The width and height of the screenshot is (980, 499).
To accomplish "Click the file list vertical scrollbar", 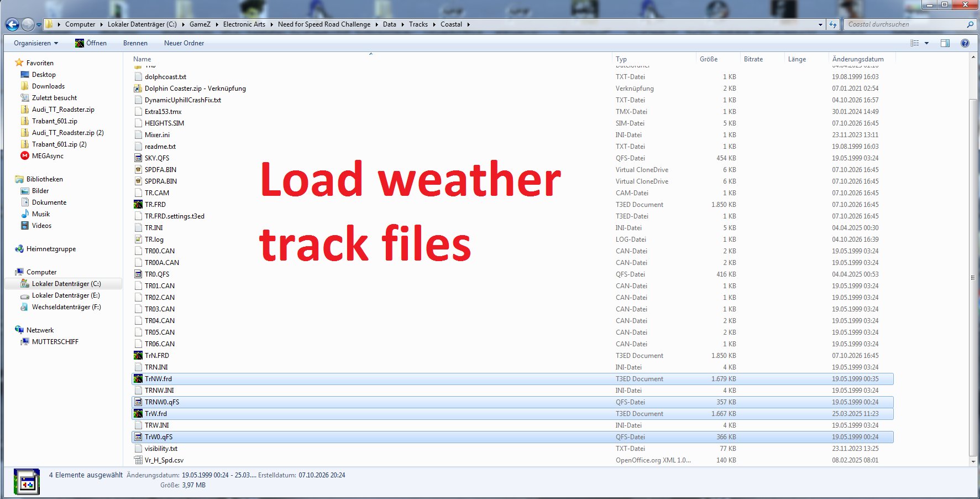I will [973, 277].
